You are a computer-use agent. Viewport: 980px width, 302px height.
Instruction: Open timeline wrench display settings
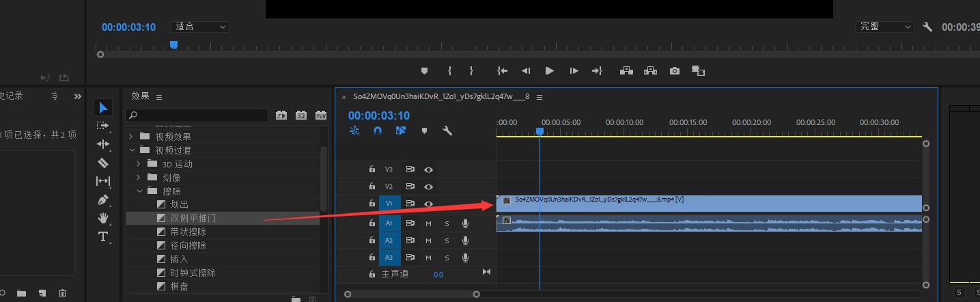(x=447, y=131)
